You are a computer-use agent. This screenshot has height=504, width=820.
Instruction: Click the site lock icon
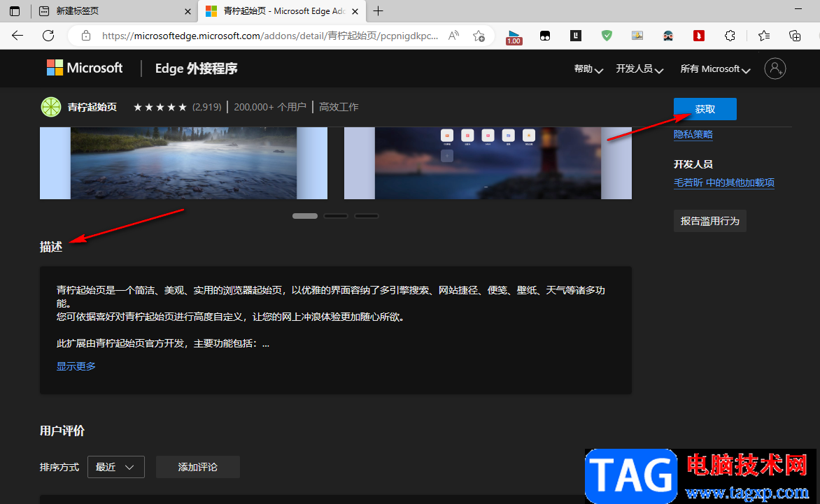(x=86, y=36)
